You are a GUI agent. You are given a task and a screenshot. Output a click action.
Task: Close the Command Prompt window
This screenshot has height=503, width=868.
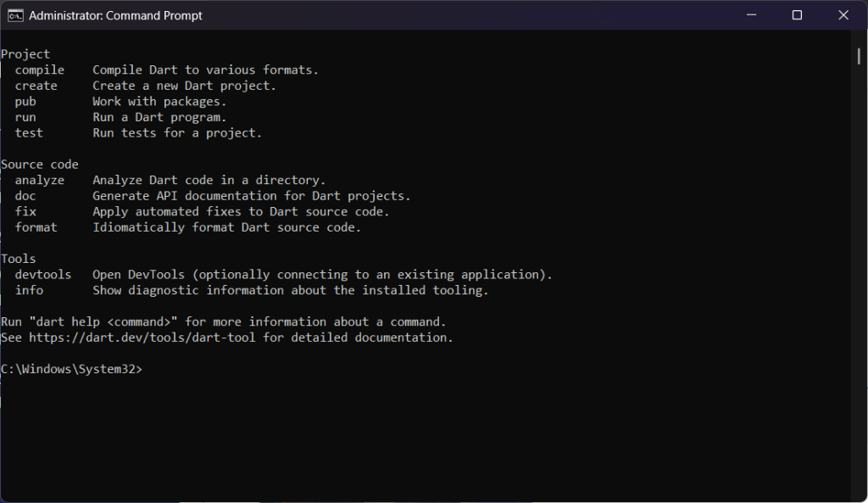843,15
